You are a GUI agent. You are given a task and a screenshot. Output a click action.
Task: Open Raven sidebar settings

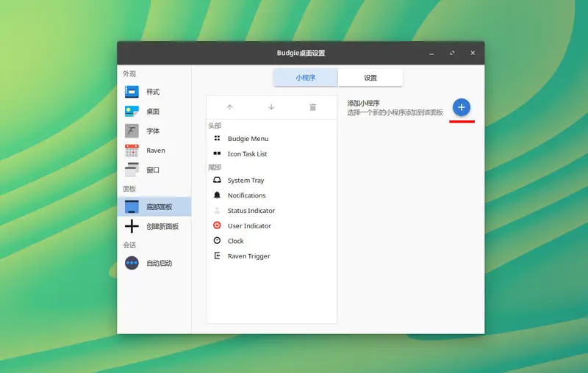pos(155,151)
